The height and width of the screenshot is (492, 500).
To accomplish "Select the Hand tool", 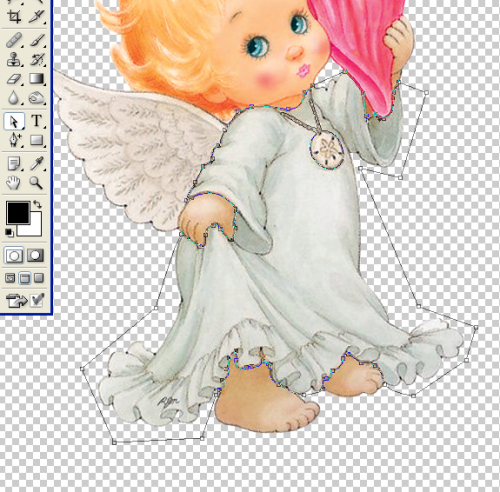I will coord(14,183).
